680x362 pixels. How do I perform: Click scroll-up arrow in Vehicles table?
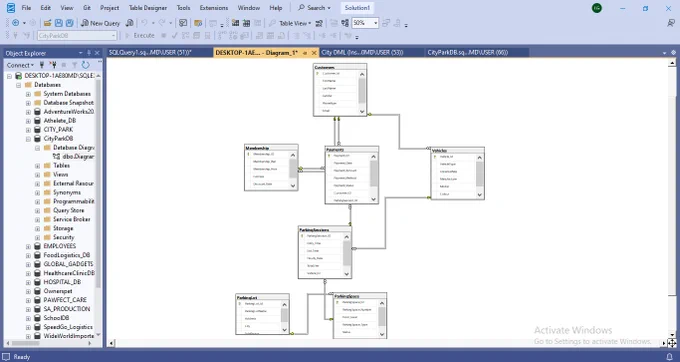point(480,157)
